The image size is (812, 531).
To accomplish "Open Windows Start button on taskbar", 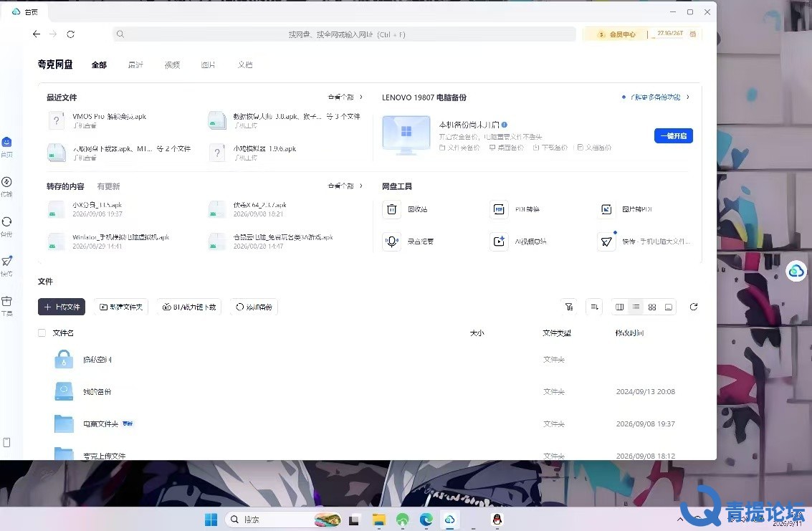I will point(211,520).
